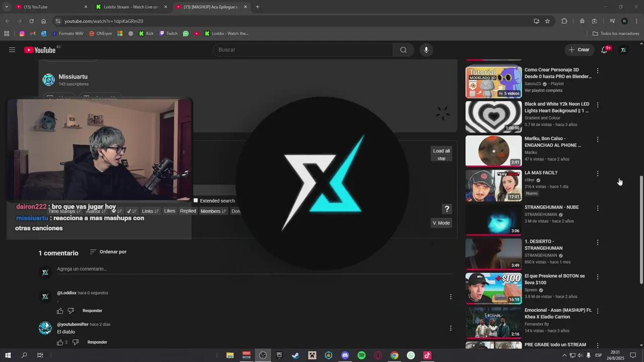This screenshot has height=362, width=644.
Task: Open the volume control in system tray
Action: [580, 355]
